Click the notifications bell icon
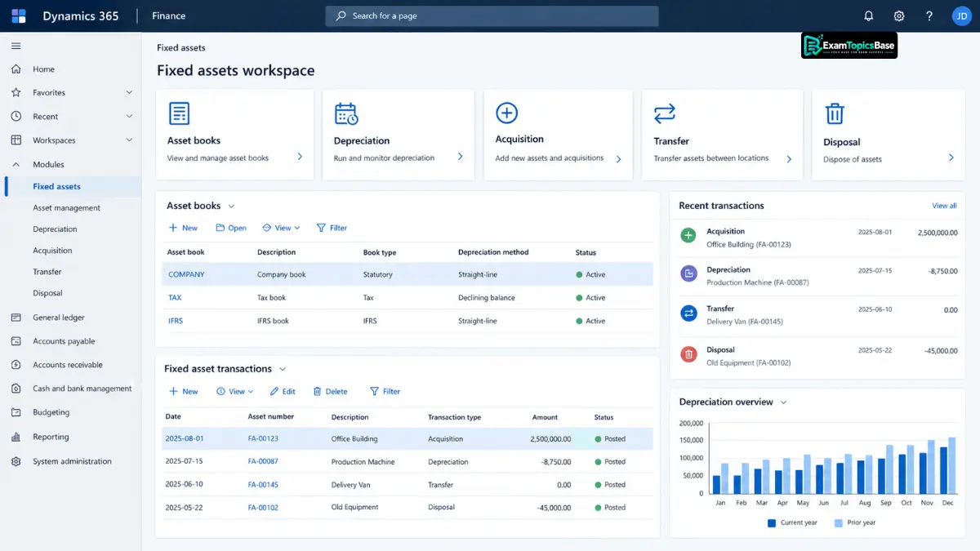The height and width of the screenshot is (551, 980). pyautogui.click(x=869, y=16)
